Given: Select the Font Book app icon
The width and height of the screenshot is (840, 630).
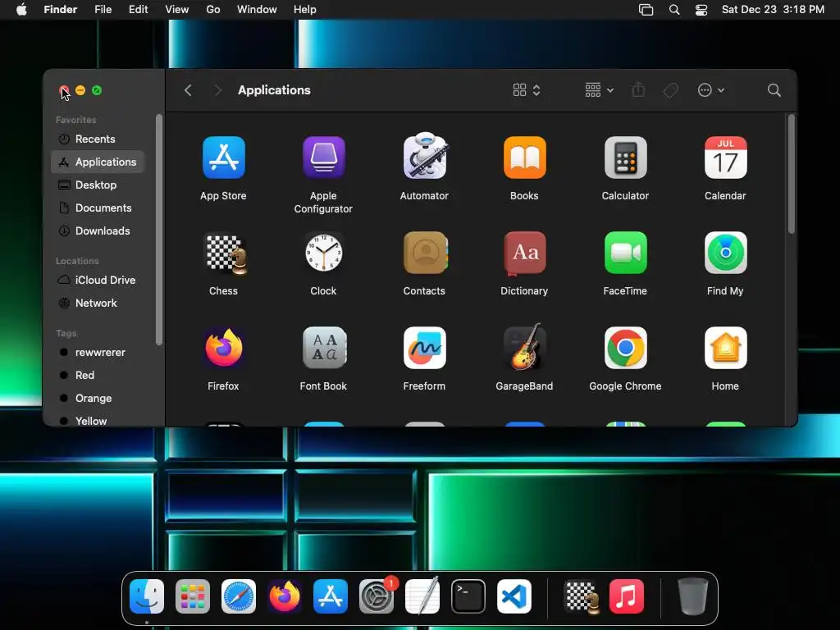Looking at the screenshot, I should (x=323, y=348).
